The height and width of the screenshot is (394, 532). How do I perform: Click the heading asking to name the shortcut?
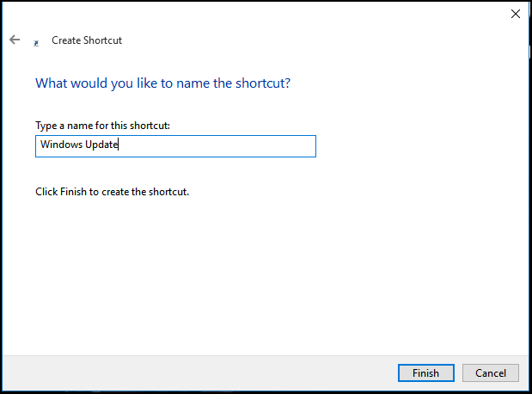[x=162, y=83]
